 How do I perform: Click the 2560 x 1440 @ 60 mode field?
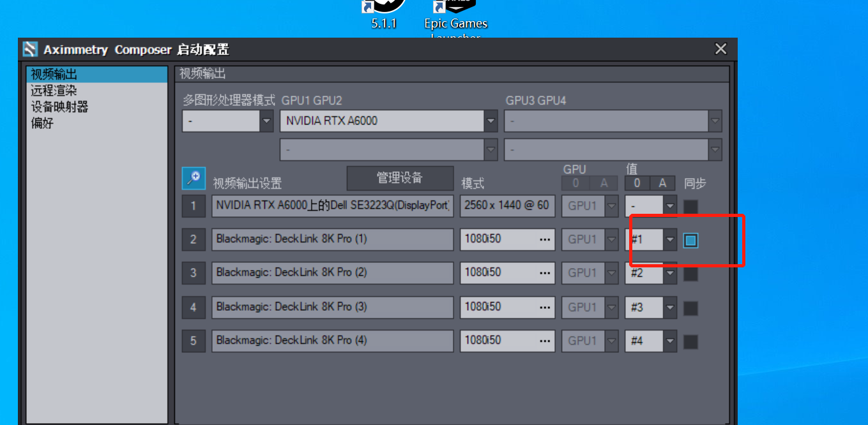508,206
